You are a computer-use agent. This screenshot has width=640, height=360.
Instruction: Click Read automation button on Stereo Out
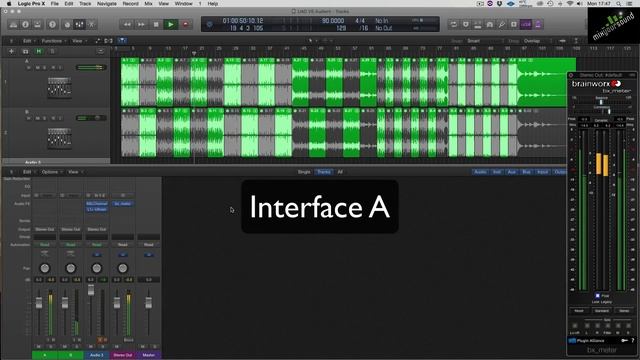click(122, 245)
